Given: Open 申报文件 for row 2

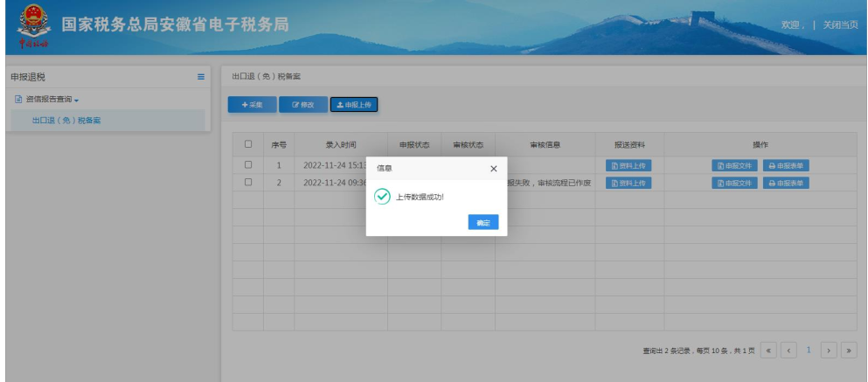Looking at the screenshot, I should pyautogui.click(x=734, y=183).
